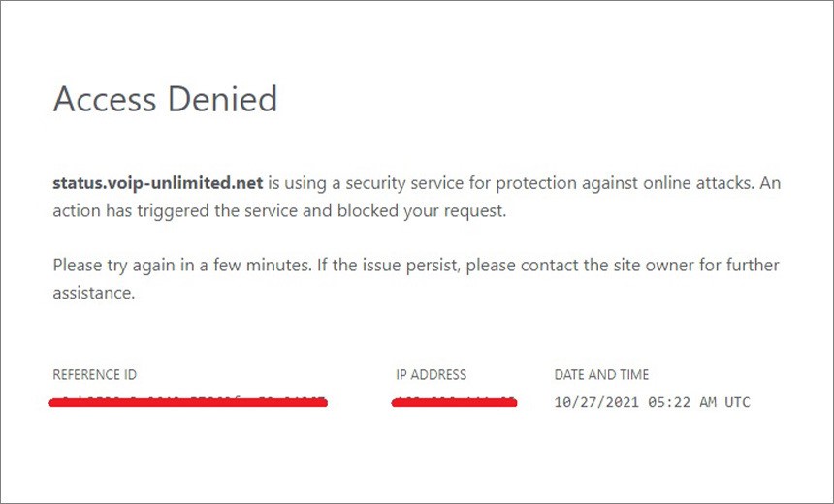
Task: Click the 'Please try again in a few minutes' text
Action: pos(182,266)
